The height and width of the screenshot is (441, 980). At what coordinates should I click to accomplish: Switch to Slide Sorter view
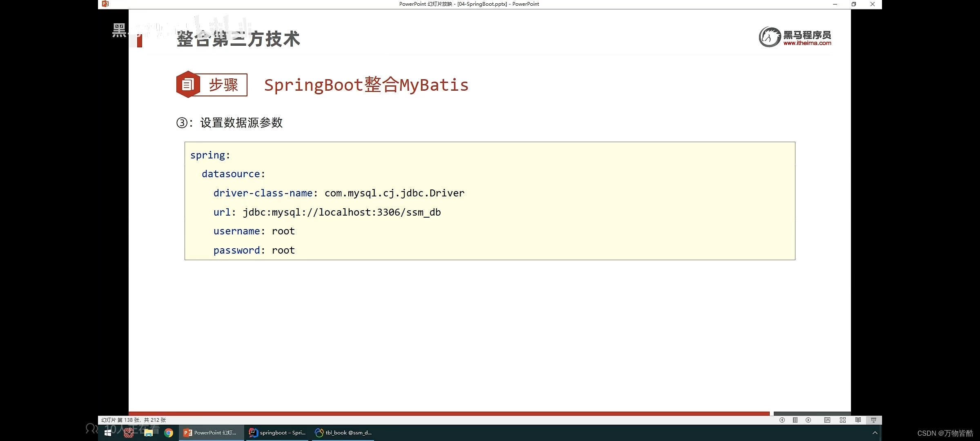842,420
